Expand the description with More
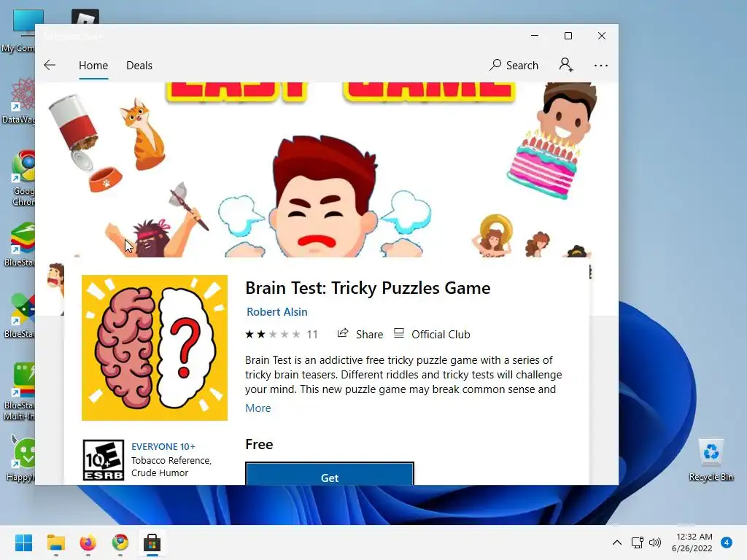Screen dimensions: 747x560 258,408
